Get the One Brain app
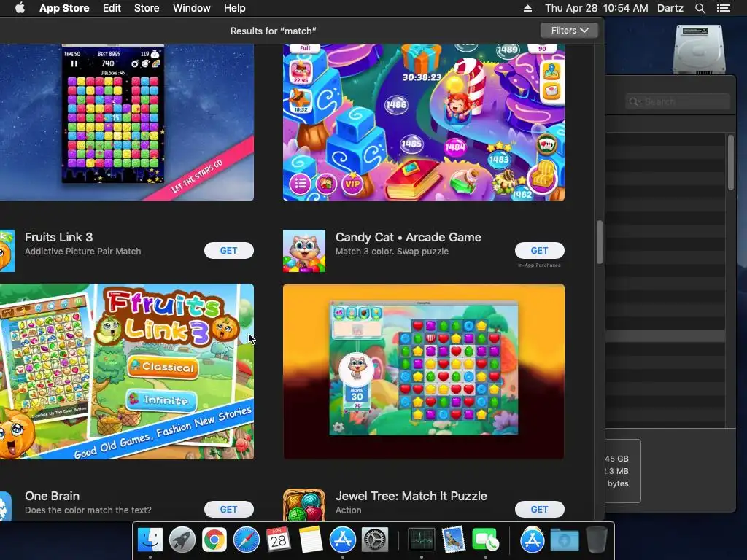 [x=228, y=509]
